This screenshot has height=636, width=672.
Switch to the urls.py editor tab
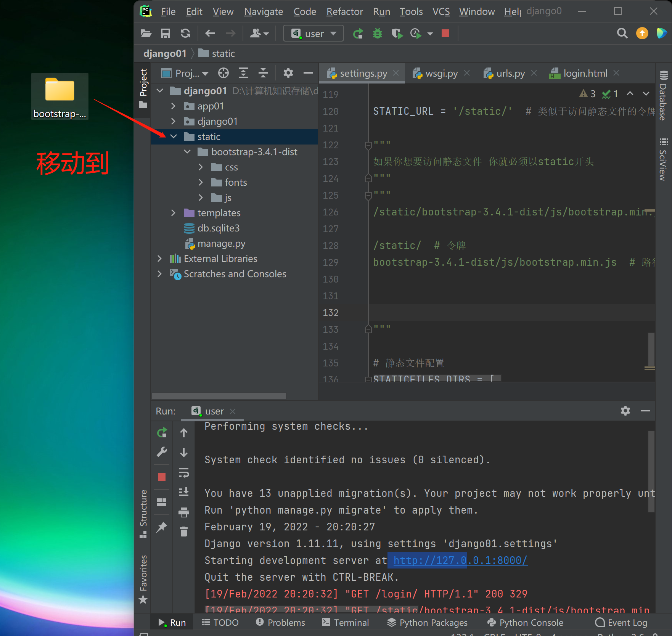pos(510,73)
